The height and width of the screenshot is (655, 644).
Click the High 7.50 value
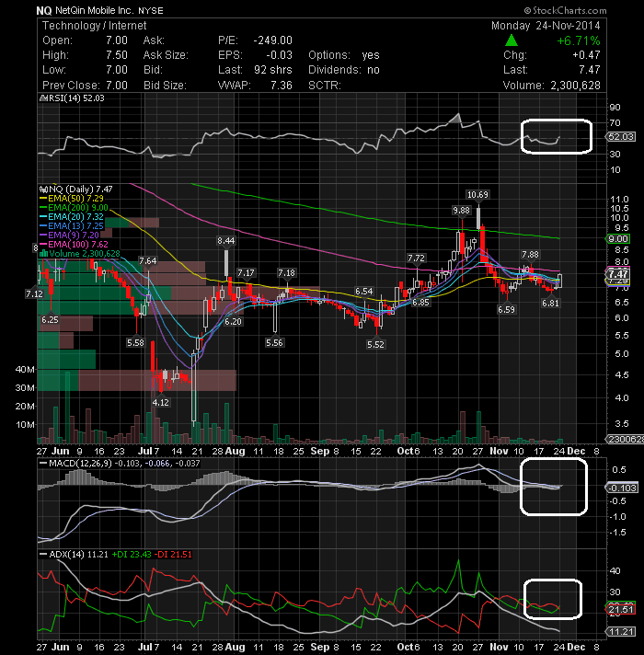click(x=117, y=55)
